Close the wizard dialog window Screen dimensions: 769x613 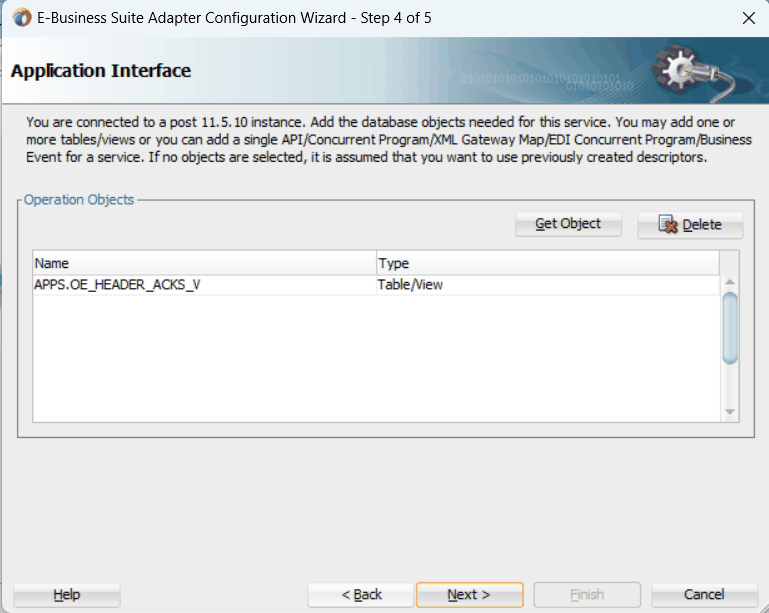coord(748,18)
